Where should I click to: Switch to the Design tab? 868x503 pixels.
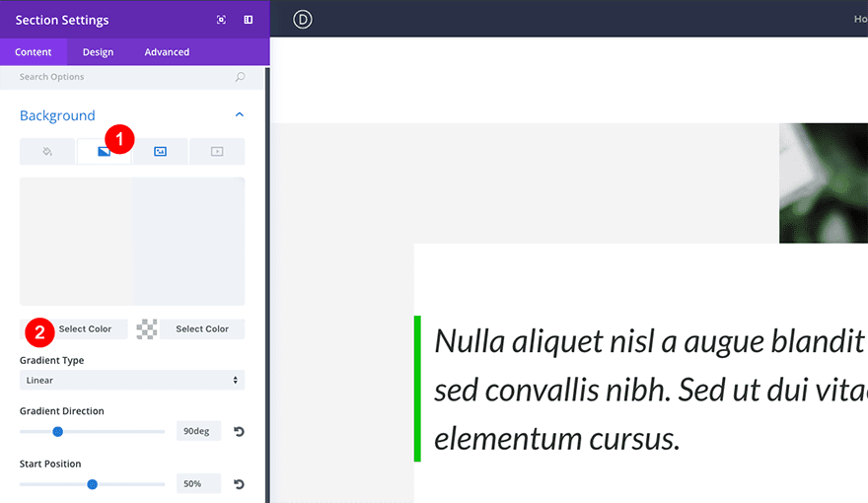98,52
